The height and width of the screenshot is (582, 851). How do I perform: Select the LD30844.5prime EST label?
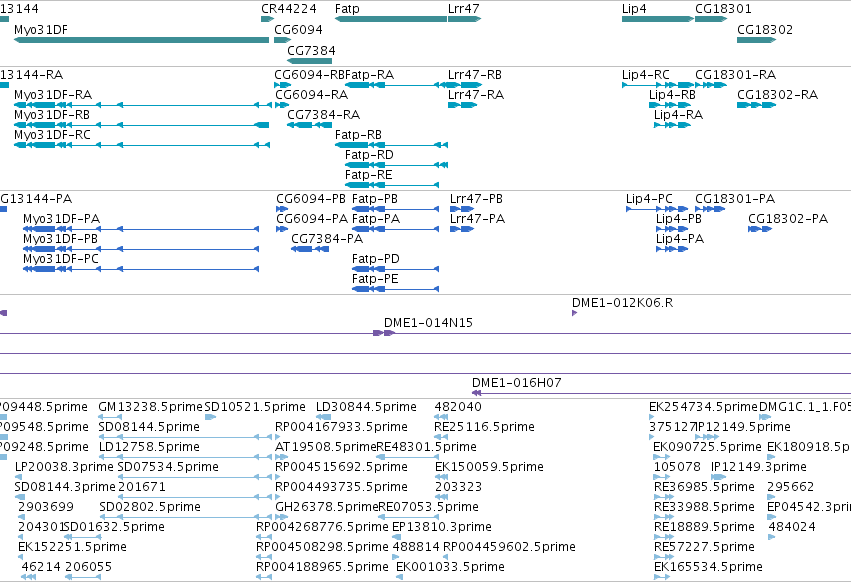pyautogui.click(x=366, y=407)
